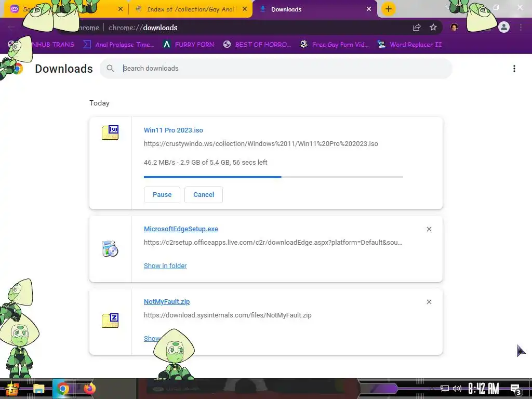Launch Firefox from the taskbar
The height and width of the screenshot is (399, 532).
(x=89, y=389)
